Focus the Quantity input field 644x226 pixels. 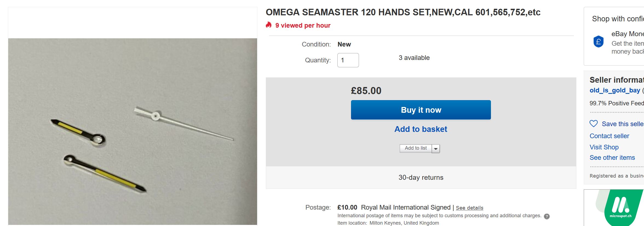pyautogui.click(x=348, y=60)
